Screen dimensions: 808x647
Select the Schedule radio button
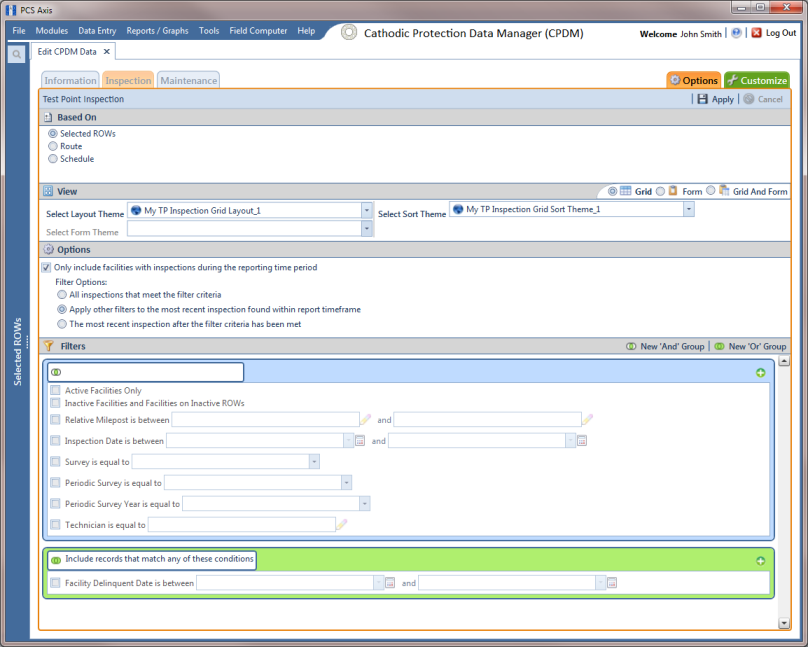53,159
